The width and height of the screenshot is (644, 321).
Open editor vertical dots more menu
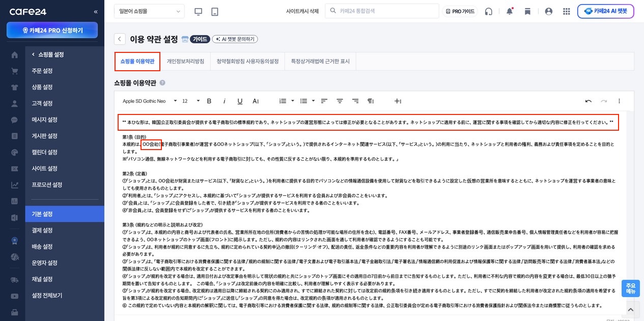point(619,101)
